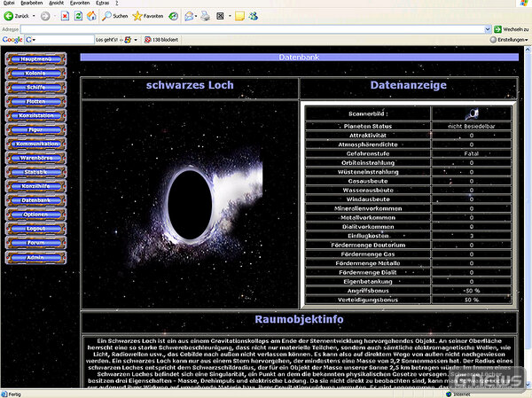Select the 'nicht Besiedelbar' status value
This screenshot has height=398, width=532.
coord(472,126)
